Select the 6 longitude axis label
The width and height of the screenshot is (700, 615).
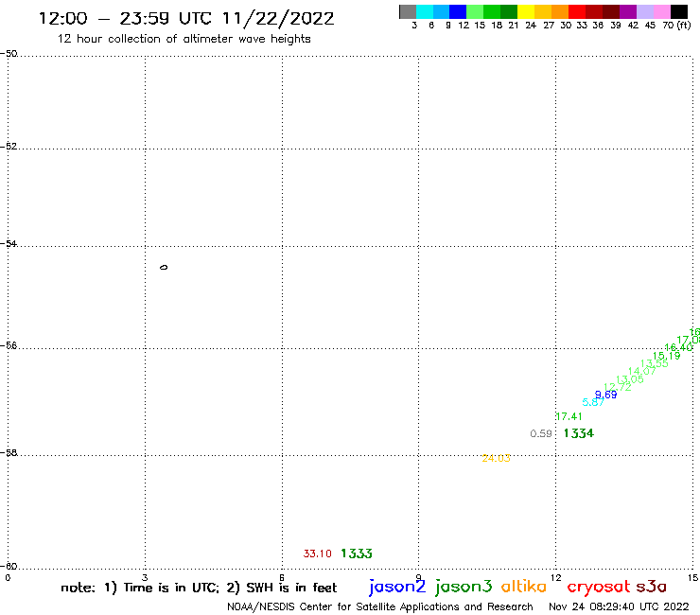point(282,578)
